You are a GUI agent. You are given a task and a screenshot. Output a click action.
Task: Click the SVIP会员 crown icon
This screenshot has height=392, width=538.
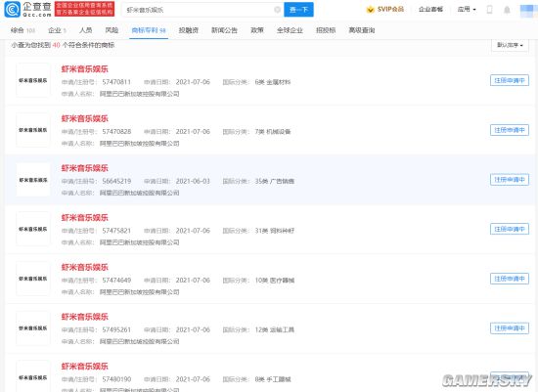click(370, 10)
